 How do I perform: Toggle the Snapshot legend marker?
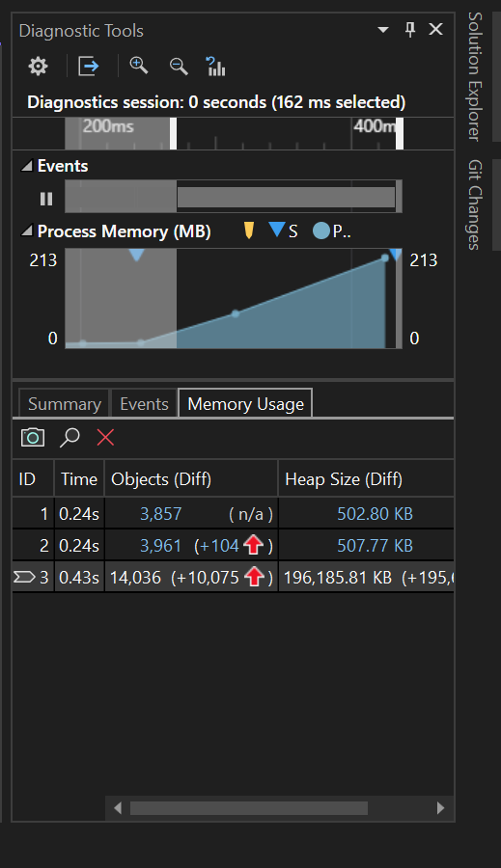[276, 230]
